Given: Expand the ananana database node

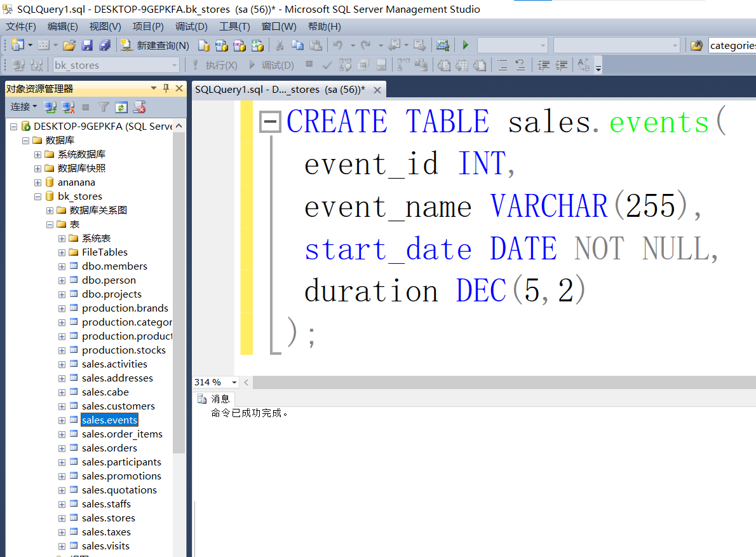Looking at the screenshot, I should click(x=37, y=182).
